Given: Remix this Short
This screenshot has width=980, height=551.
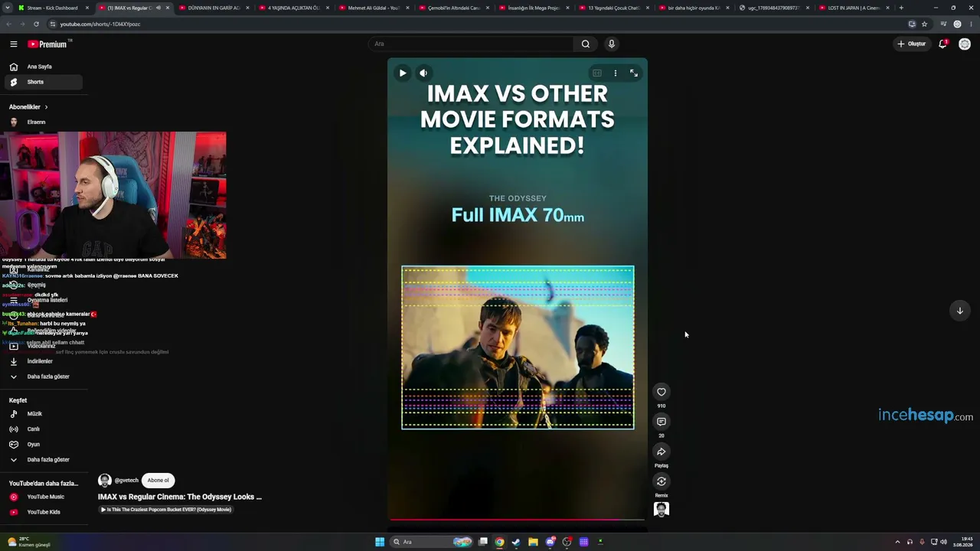Looking at the screenshot, I should (661, 481).
